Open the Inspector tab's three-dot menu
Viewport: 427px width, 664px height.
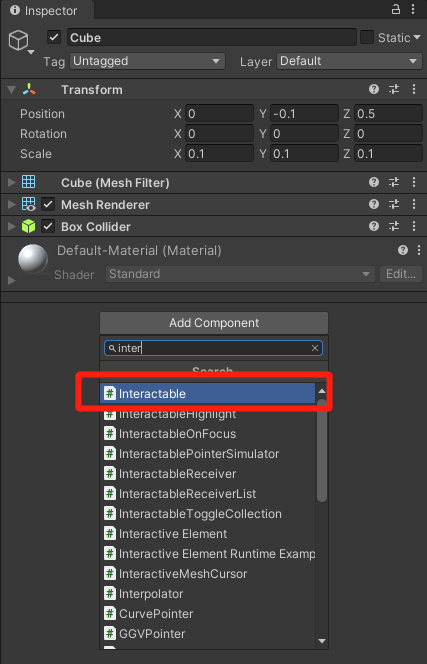413,10
